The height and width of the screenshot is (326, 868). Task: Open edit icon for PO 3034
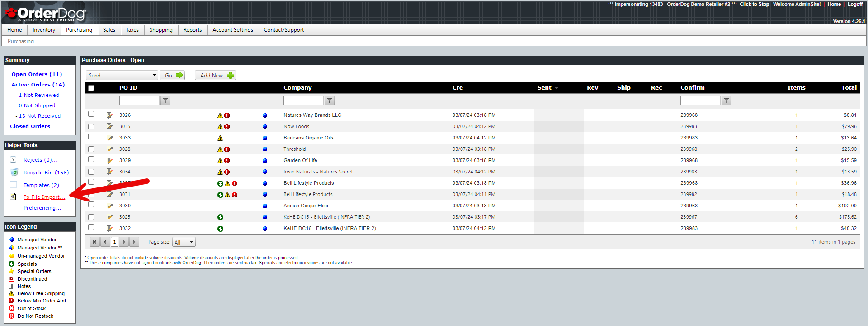pyautogui.click(x=109, y=172)
